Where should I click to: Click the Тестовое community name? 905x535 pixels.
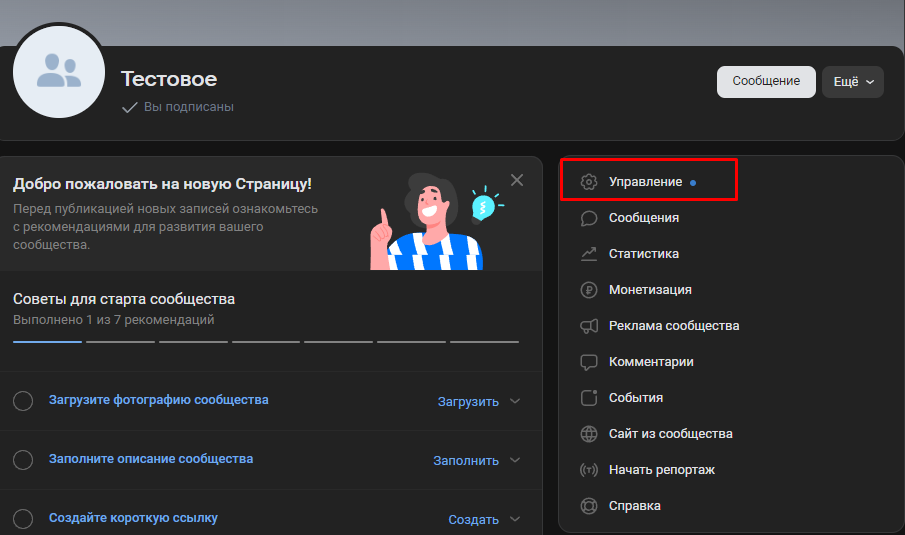(x=169, y=79)
